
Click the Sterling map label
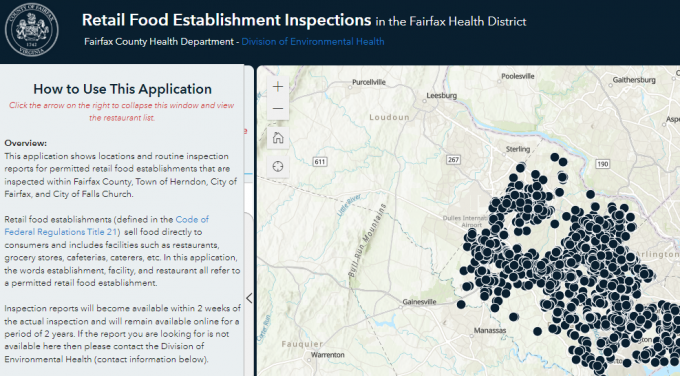point(518,149)
